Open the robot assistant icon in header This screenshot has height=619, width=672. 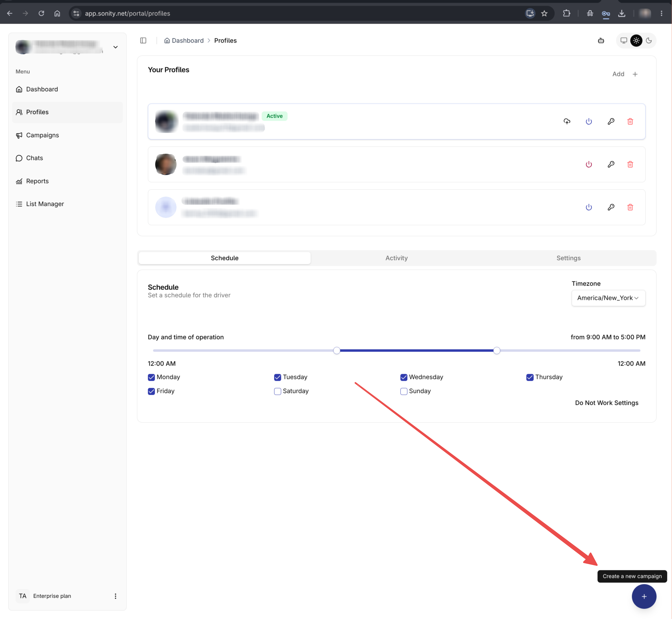pos(601,40)
